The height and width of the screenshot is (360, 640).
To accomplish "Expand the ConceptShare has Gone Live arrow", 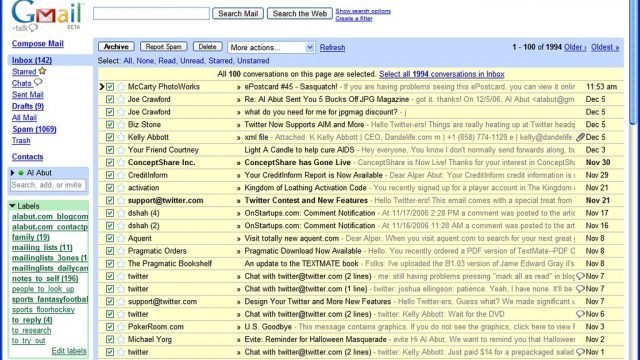I will point(238,163).
